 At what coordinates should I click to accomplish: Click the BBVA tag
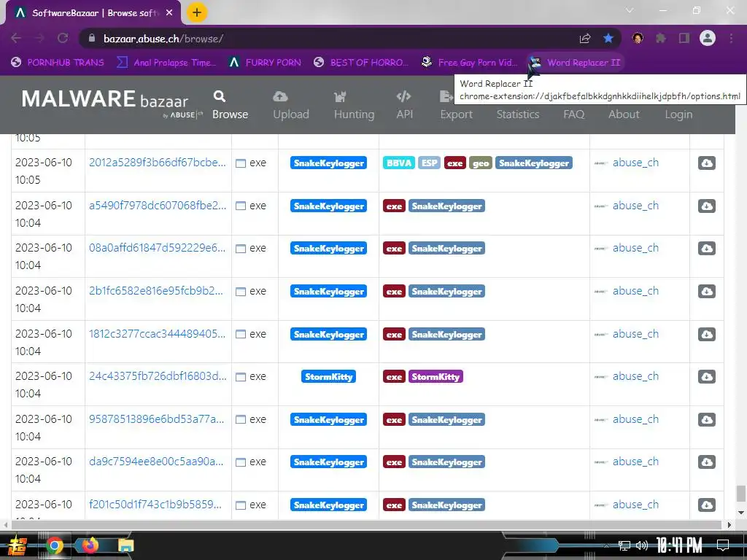pyautogui.click(x=399, y=163)
